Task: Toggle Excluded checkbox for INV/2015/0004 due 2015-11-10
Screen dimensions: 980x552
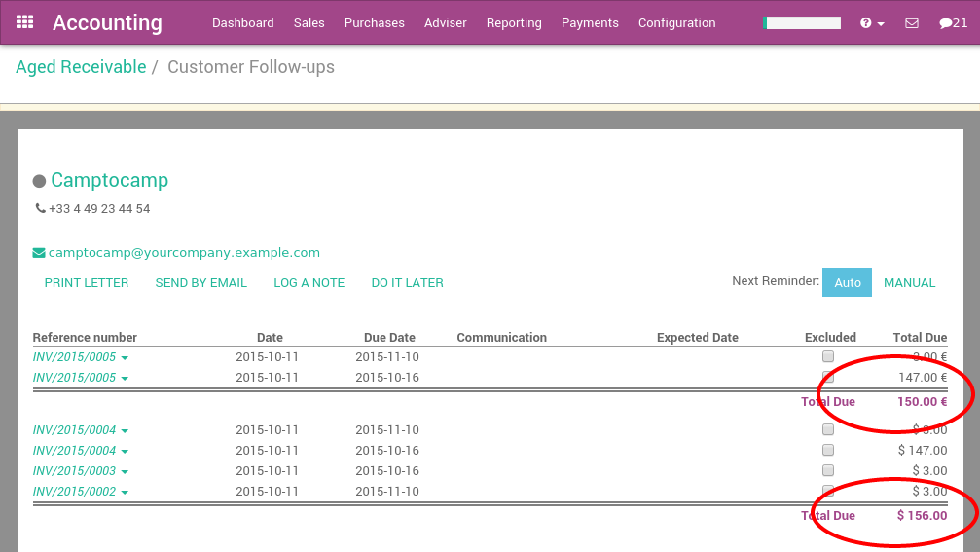Action: 828,429
